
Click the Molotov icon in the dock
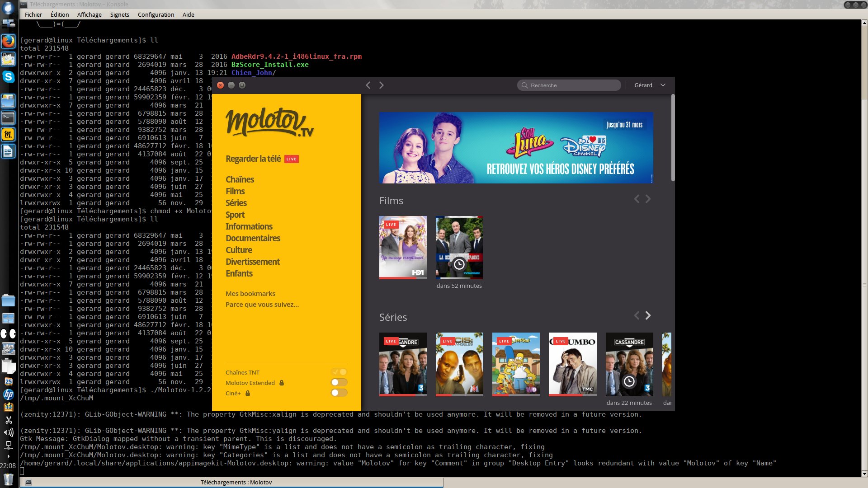coord(8,134)
